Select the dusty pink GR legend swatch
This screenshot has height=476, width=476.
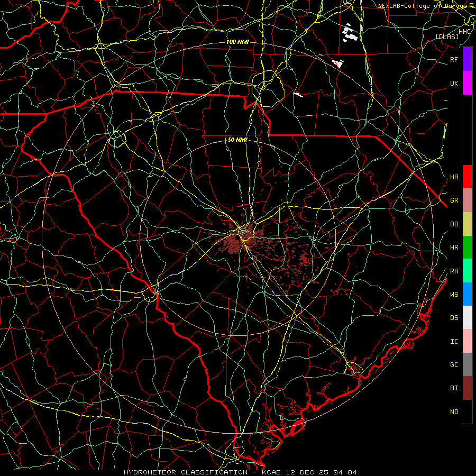coord(467,200)
